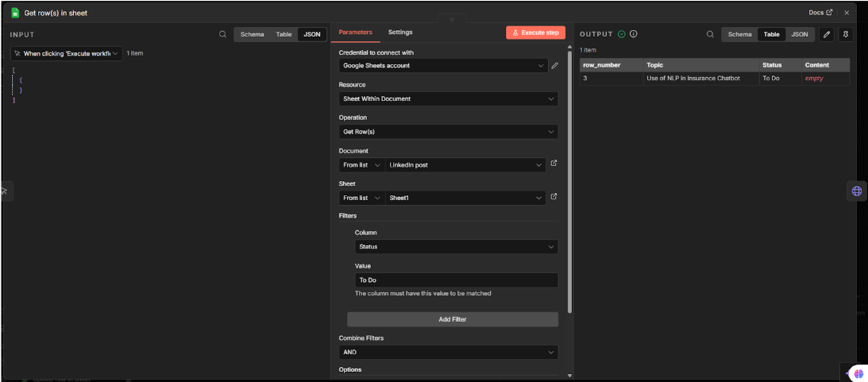
Task: Open the Resource dropdown
Action: [x=449, y=98]
